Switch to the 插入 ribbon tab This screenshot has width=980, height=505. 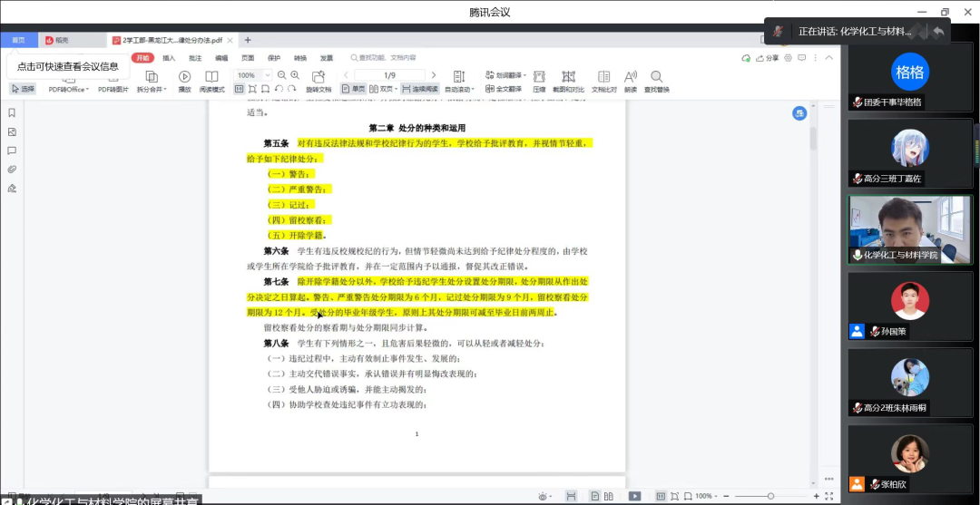pyautogui.click(x=169, y=58)
